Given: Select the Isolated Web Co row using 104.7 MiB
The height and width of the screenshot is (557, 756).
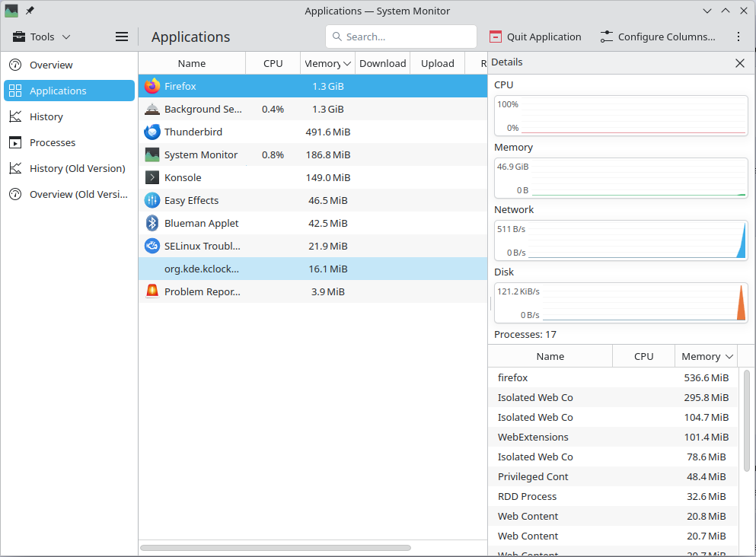Looking at the screenshot, I should coord(614,417).
